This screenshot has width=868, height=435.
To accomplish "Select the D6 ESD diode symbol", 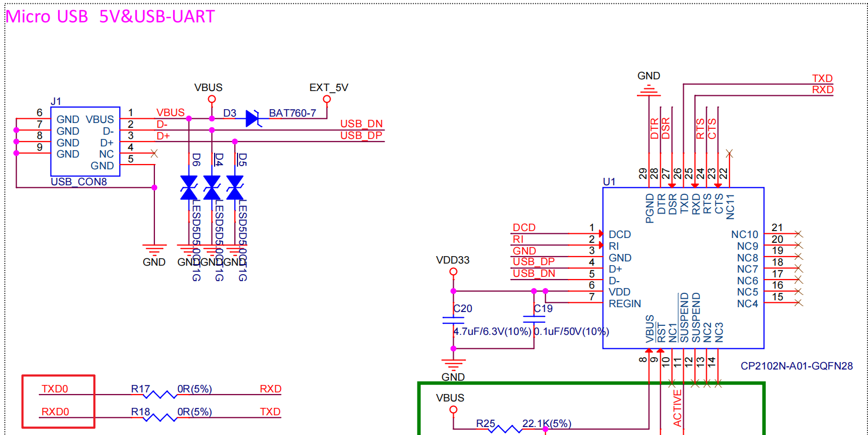I will point(189,188).
